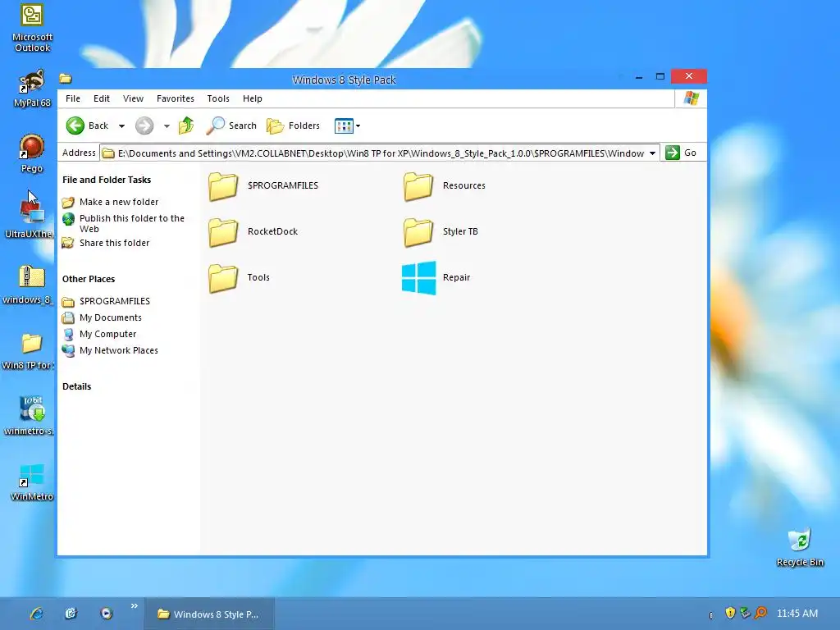The width and height of the screenshot is (840, 630).
Task: Launch Windows Media Player from quick launch
Action: pos(106,614)
